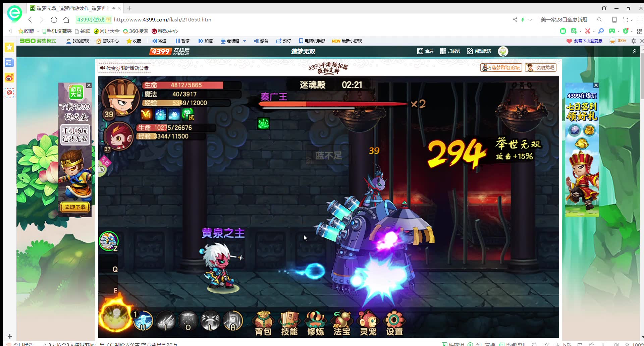Viewport: 644px width, 346px height.
Task: Open the gamepad extension dropdown arrow
Action: (x=618, y=32)
